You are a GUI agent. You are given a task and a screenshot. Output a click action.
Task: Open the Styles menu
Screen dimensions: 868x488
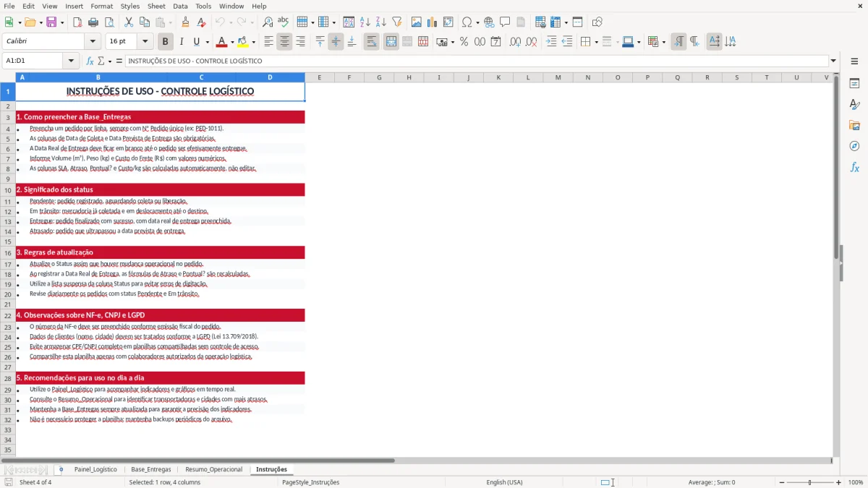130,6
